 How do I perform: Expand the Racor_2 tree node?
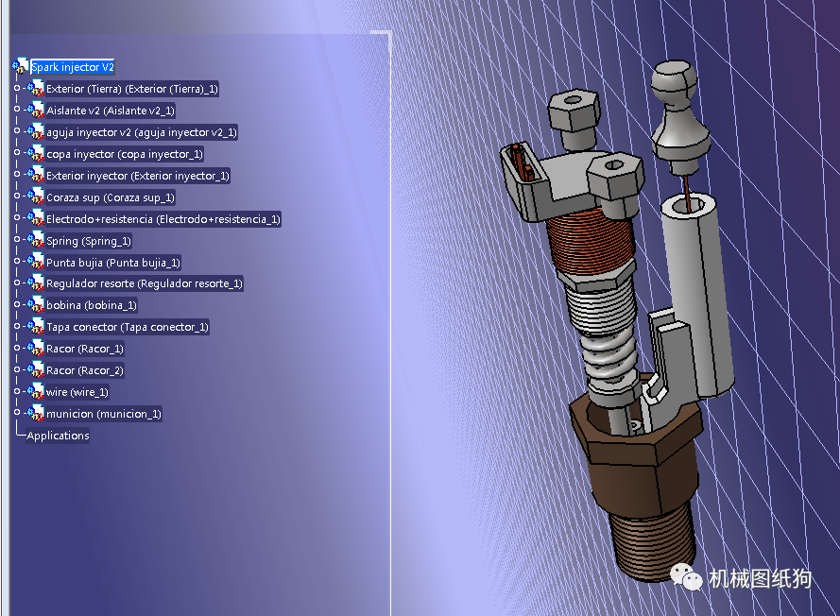17,369
